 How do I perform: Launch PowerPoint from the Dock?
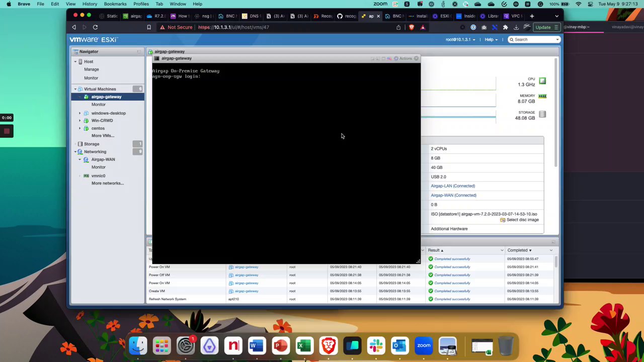click(281, 345)
